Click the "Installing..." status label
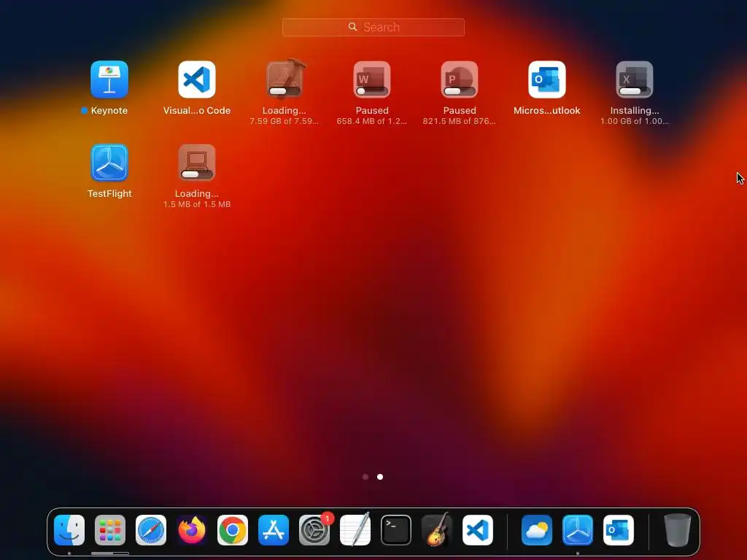This screenshot has width=747, height=560. point(635,111)
